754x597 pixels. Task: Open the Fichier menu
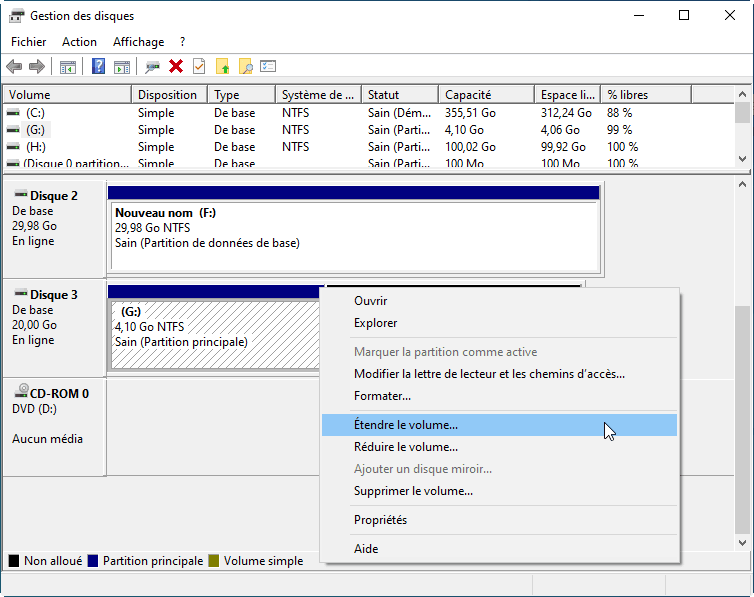pyautogui.click(x=29, y=42)
